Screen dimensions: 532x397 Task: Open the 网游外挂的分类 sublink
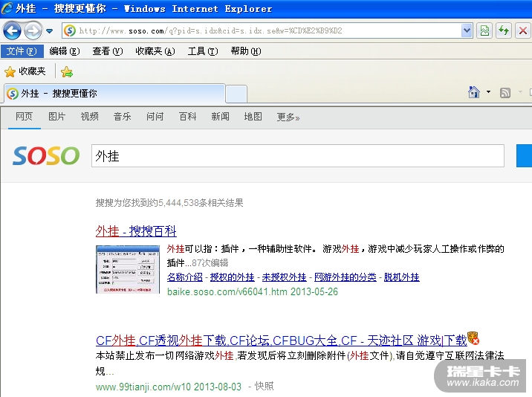coord(345,277)
